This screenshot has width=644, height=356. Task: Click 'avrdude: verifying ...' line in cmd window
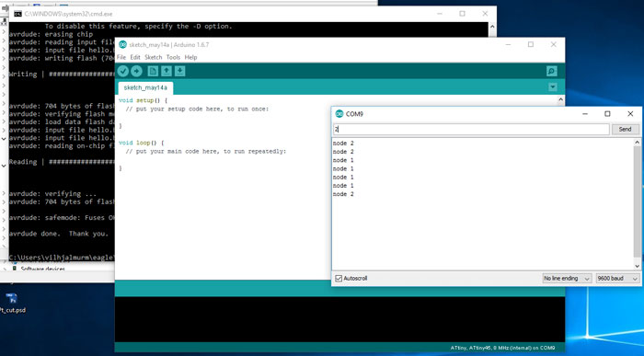tap(52, 193)
